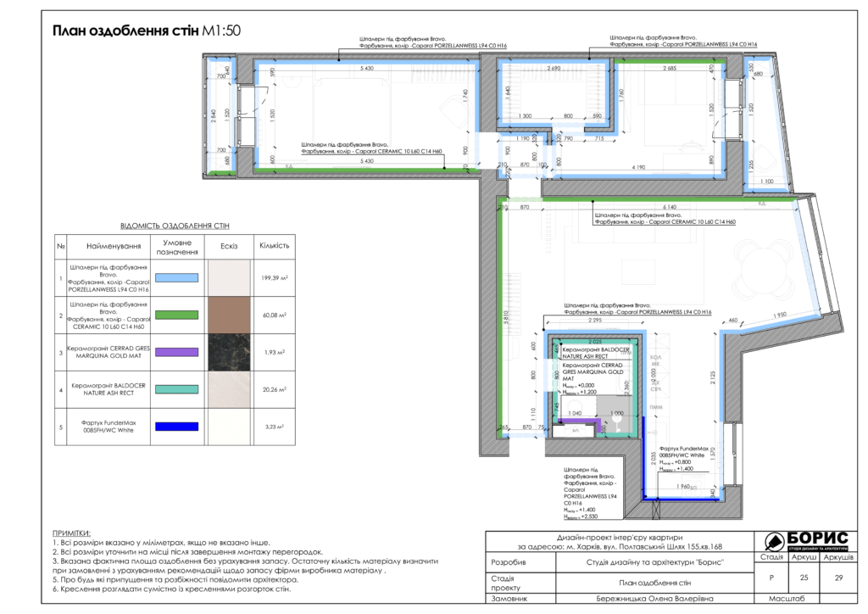Viewport: 868px width, 614px height.
Task: Select the green CERAMIC 10 legend swatch
Action: 175,315
